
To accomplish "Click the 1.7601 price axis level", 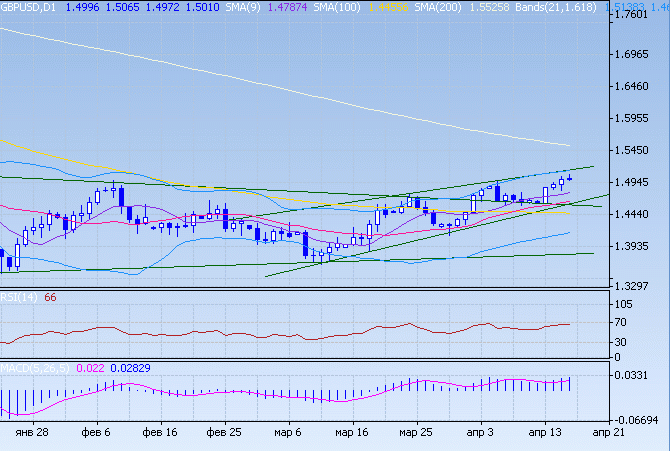I will tap(637, 15).
